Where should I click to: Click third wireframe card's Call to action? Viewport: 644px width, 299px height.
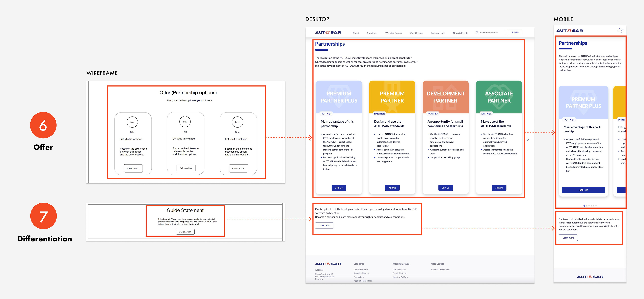pos(238,169)
